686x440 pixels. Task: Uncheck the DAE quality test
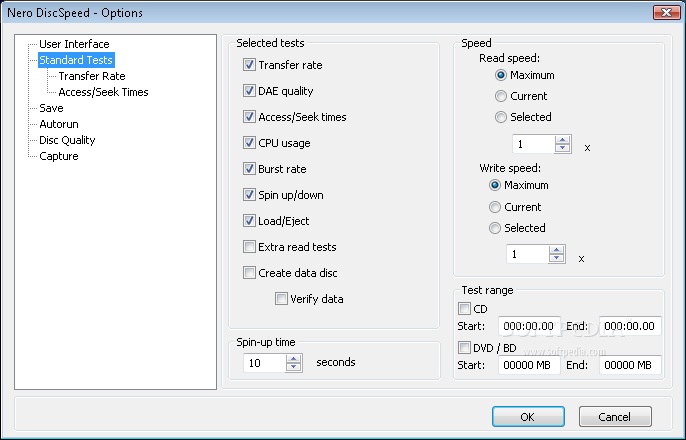(x=249, y=91)
